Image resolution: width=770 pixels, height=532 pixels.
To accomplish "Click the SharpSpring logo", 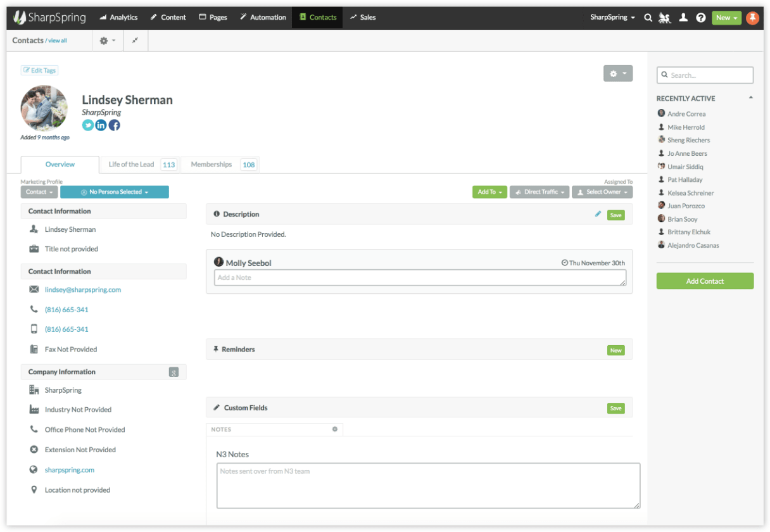I will (49, 17).
